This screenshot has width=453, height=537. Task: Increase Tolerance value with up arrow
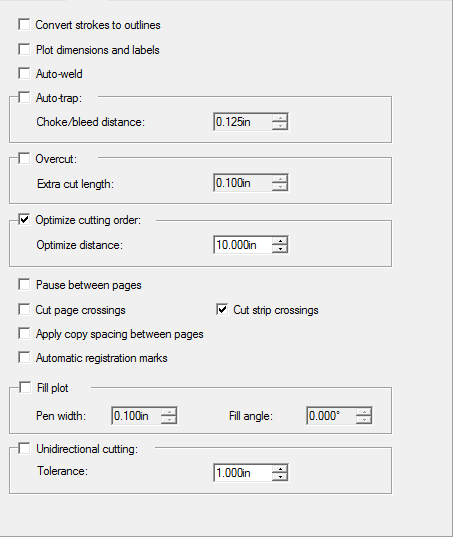pos(280,469)
